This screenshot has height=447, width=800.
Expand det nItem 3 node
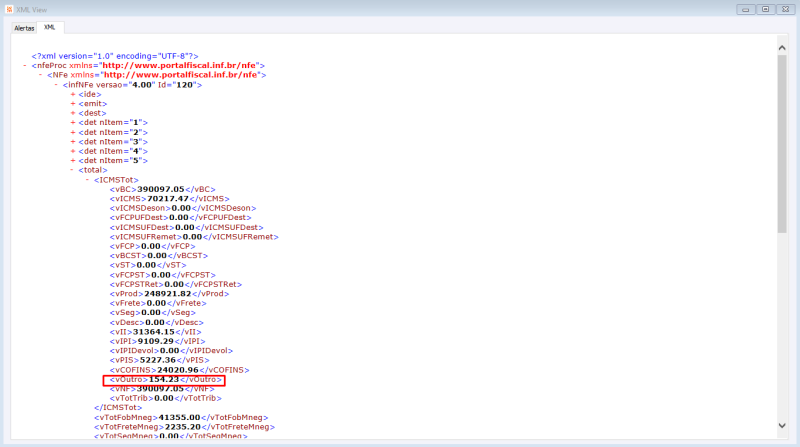(x=73, y=142)
